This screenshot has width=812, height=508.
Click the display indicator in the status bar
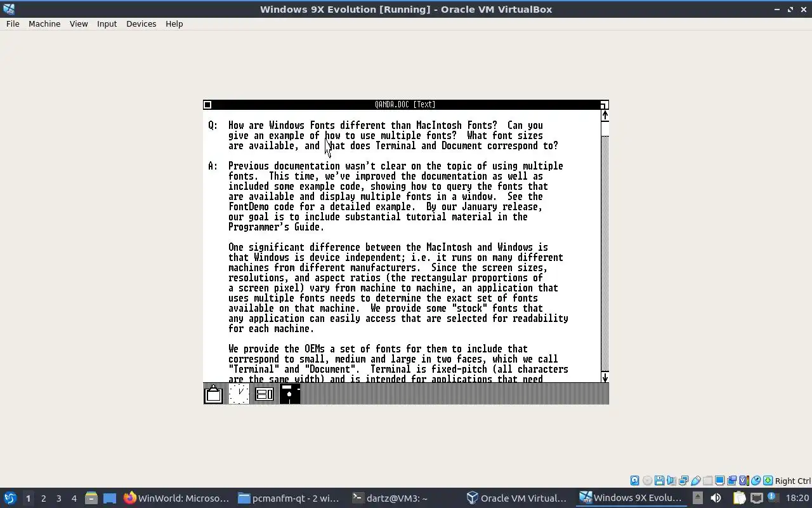click(719, 481)
